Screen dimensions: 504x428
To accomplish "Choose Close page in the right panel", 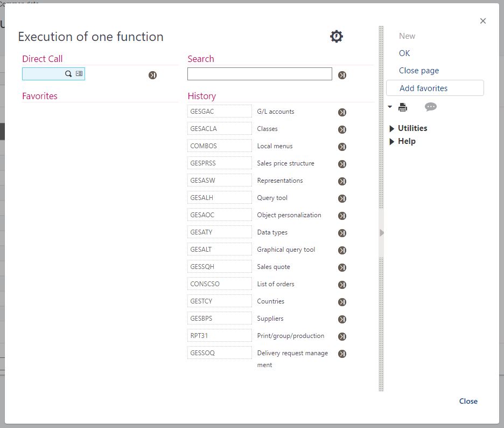I will (x=418, y=71).
